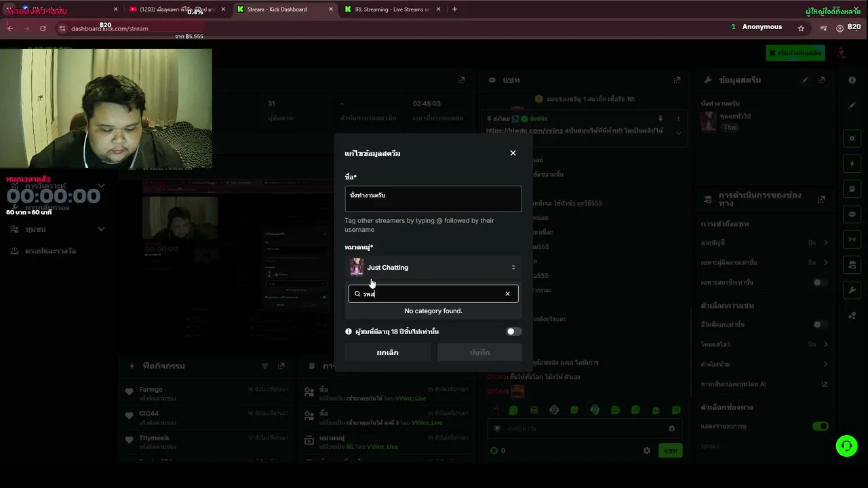Expand the slow mode setting chevron
868x488 pixels.
825,344
